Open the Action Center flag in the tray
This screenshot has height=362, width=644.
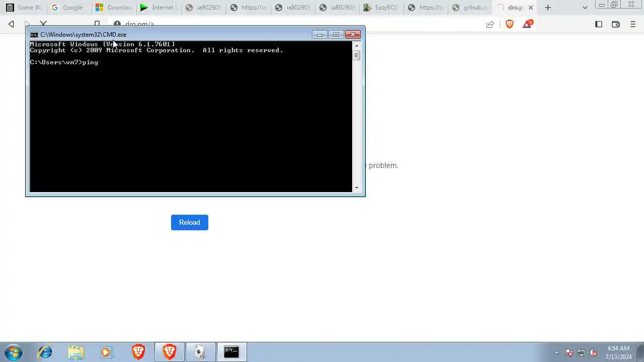coord(569,352)
